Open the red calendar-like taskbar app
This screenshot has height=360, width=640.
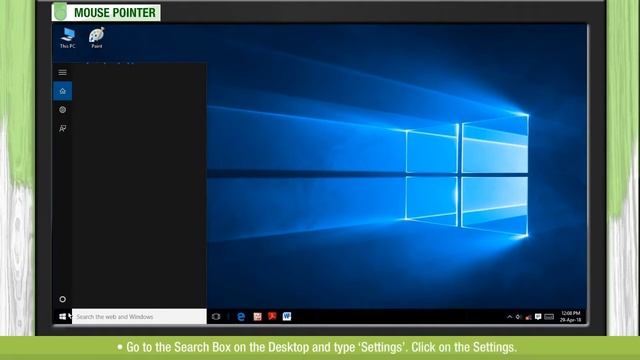257,317
